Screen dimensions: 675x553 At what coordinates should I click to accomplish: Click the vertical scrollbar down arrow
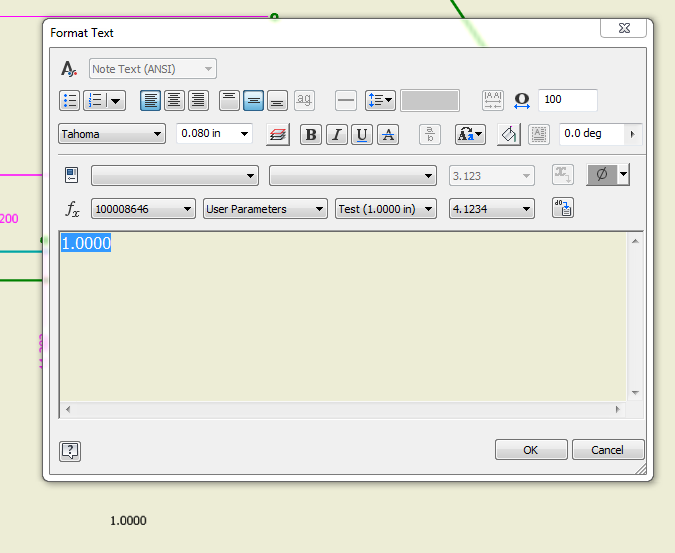635,392
